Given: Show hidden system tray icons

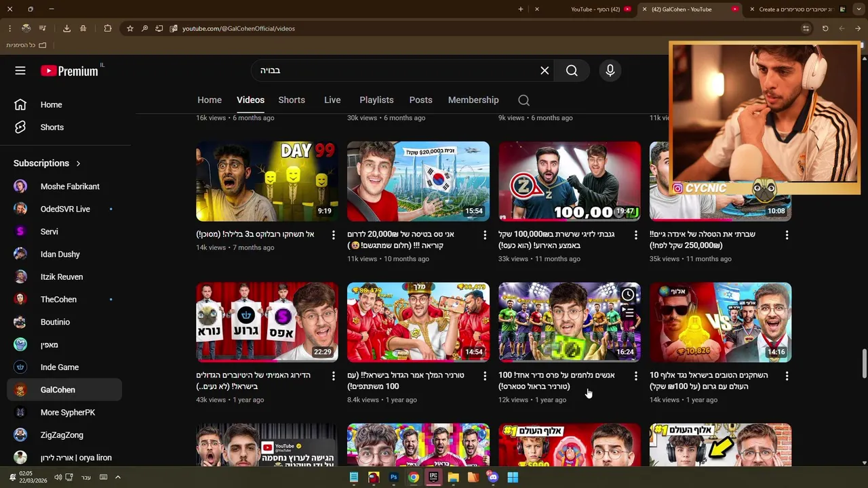Looking at the screenshot, I should tap(117, 477).
